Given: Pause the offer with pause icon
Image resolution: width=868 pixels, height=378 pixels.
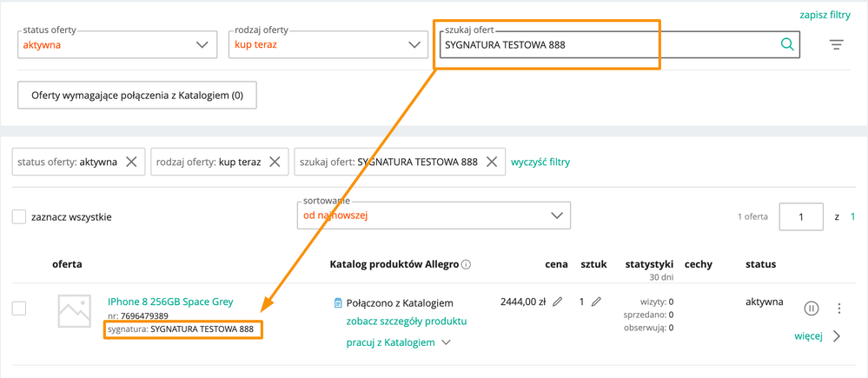Looking at the screenshot, I should pyautogui.click(x=811, y=308).
